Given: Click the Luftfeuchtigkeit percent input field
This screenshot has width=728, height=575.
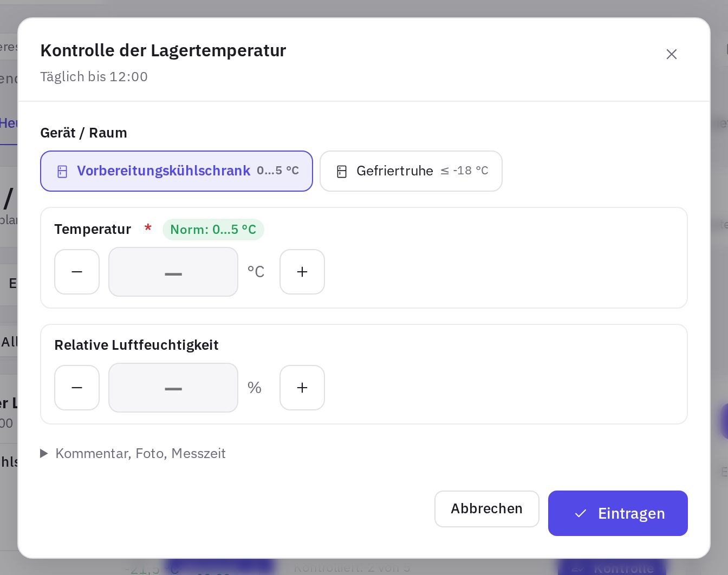Looking at the screenshot, I should click(173, 388).
